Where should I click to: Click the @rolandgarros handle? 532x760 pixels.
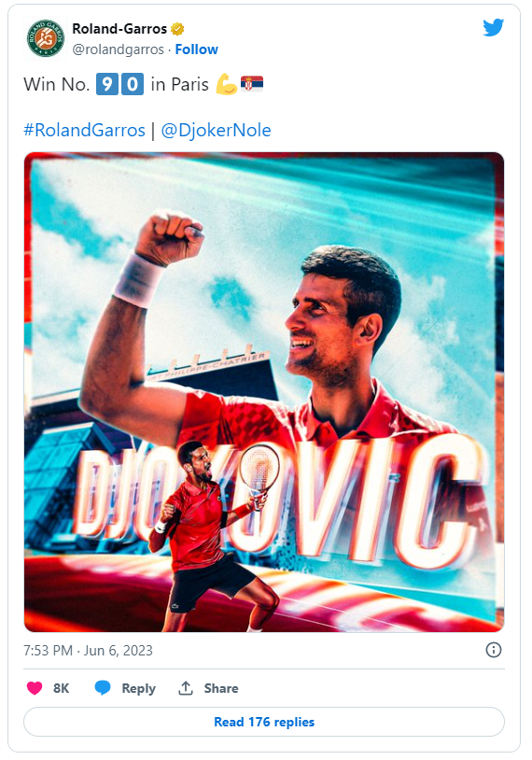(118, 49)
